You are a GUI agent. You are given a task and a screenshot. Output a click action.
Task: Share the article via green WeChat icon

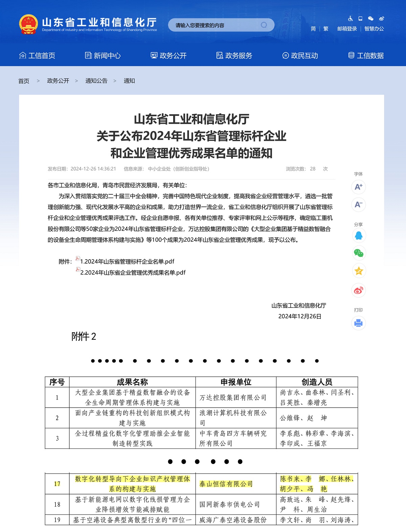point(359,253)
